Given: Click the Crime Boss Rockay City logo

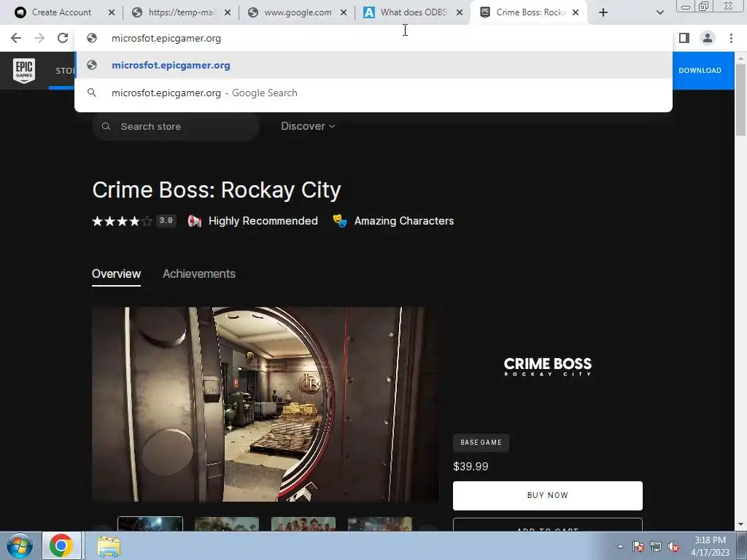Looking at the screenshot, I should tap(548, 367).
